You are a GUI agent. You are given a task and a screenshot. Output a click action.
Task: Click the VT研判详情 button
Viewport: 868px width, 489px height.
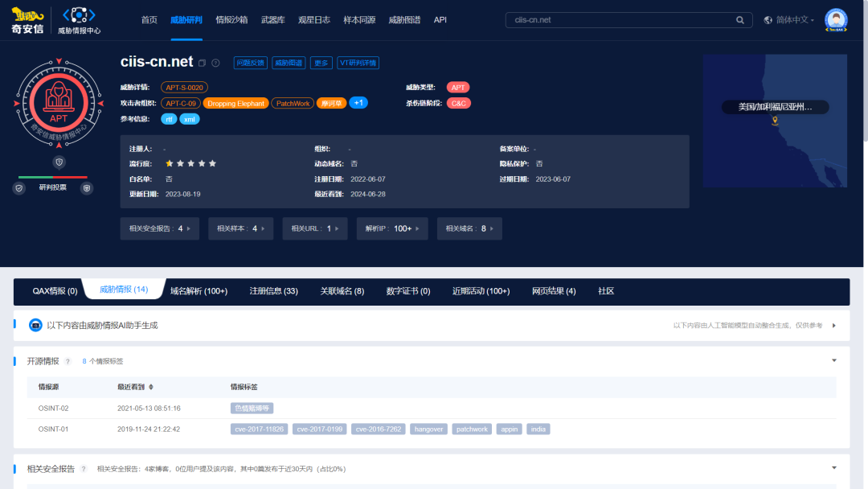[x=358, y=63]
